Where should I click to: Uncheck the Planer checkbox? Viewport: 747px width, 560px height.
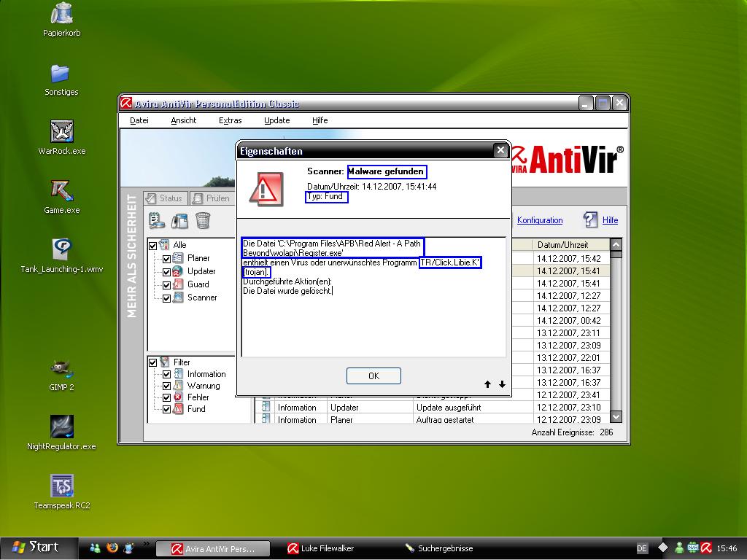point(167,259)
